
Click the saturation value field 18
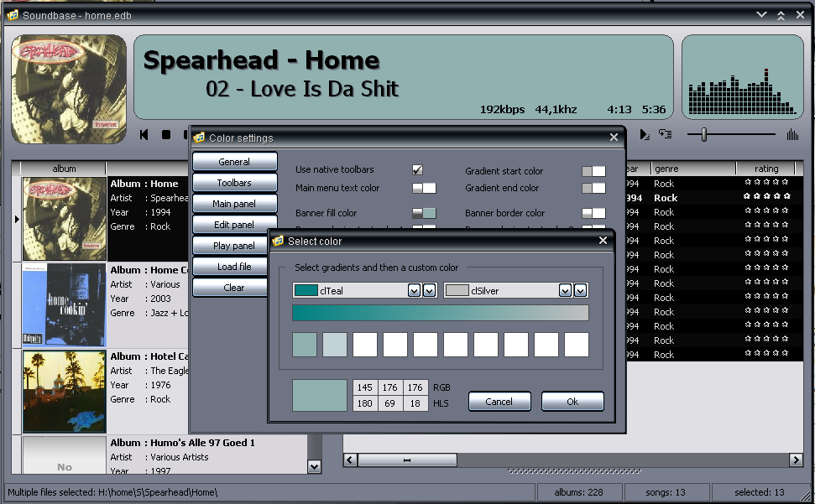click(x=415, y=403)
